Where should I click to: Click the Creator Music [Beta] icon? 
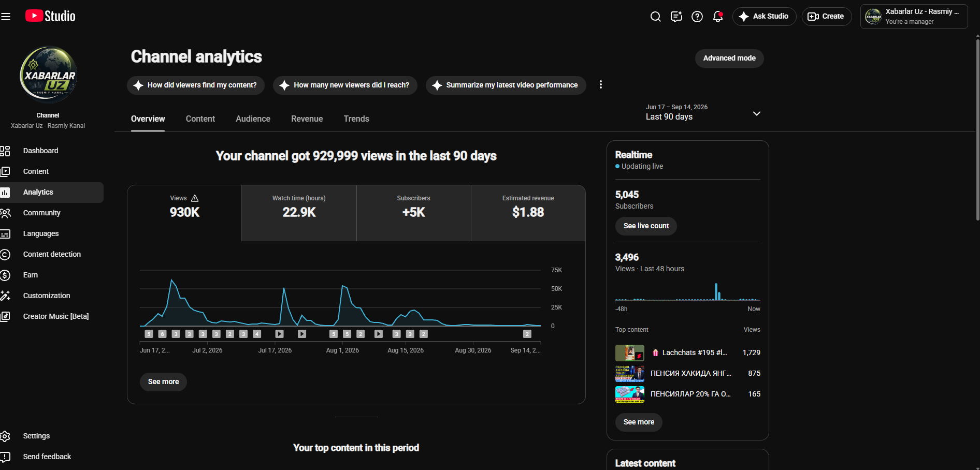[x=5, y=316]
